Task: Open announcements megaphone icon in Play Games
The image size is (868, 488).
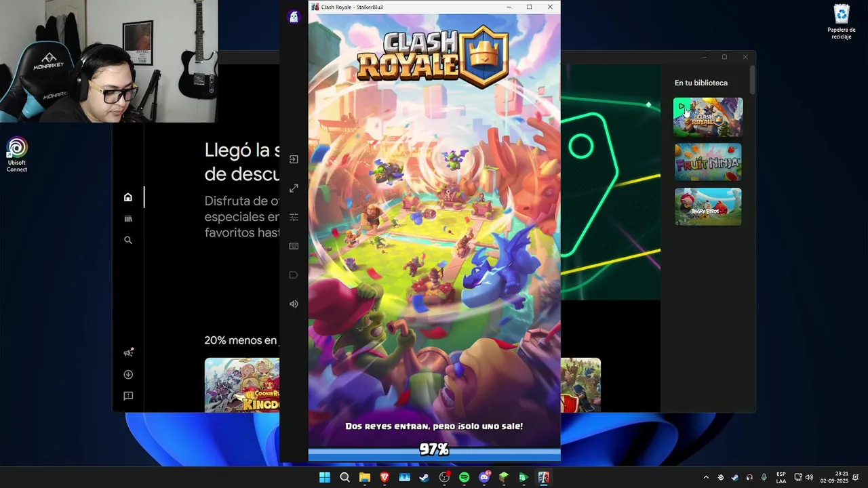Action: click(x=128, y=352)
